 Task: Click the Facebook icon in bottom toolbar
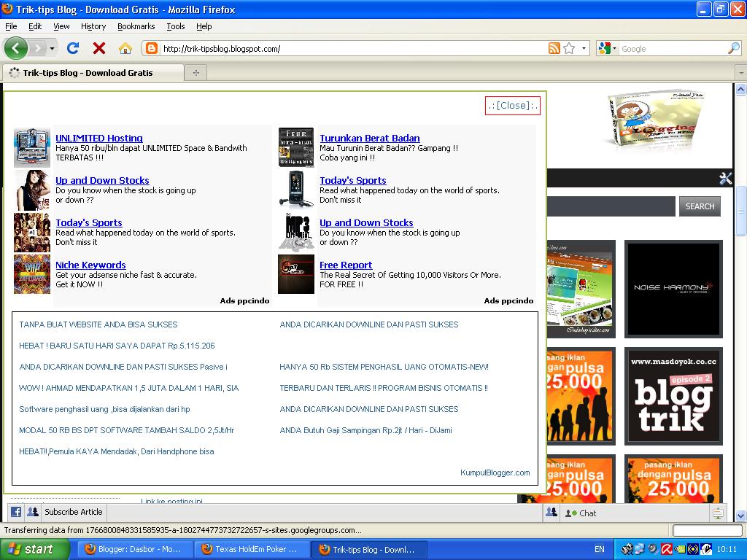point(16,512)
